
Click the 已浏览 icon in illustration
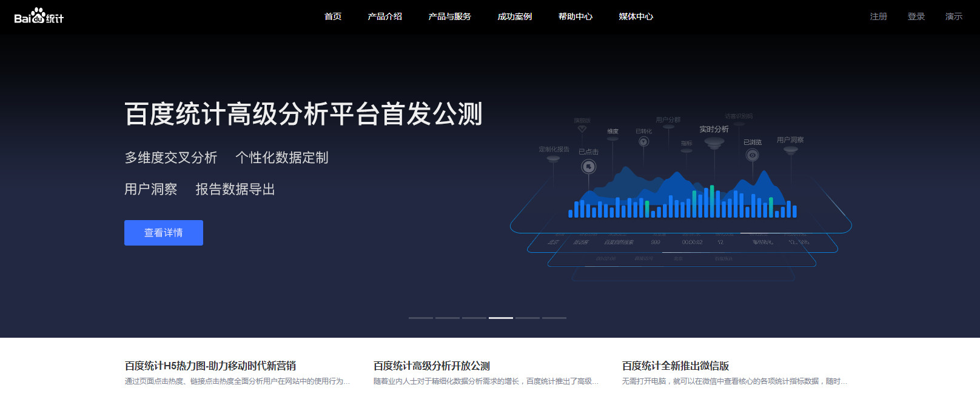pyautogui.click(x=753, y=155)
